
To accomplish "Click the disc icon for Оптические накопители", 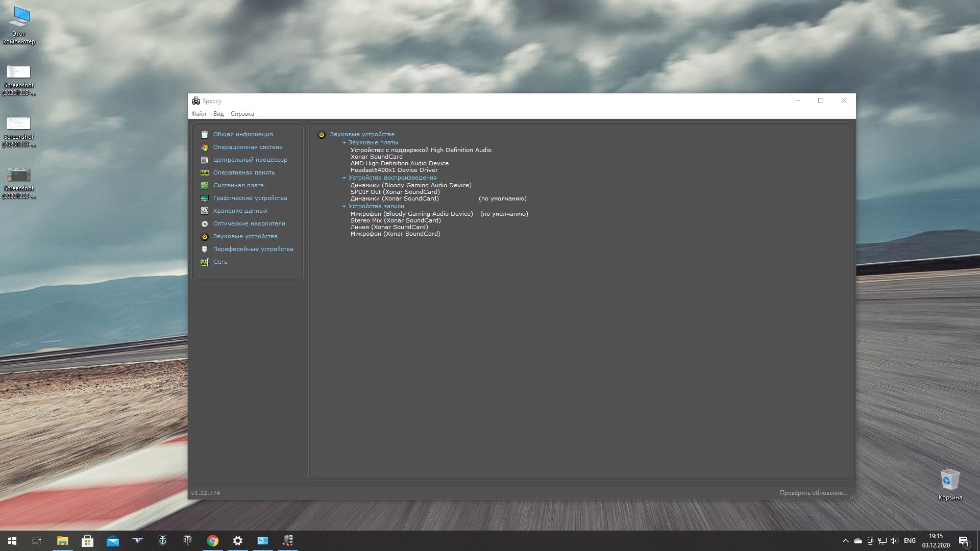I will point(205,223).
